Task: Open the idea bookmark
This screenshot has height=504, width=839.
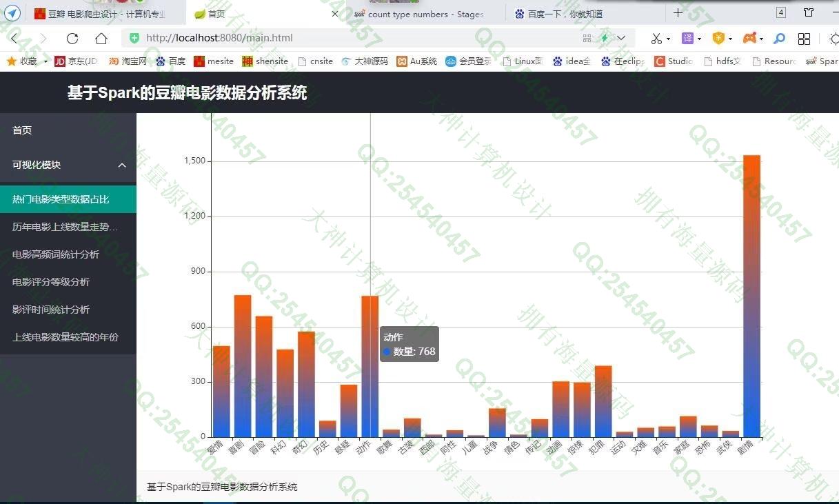Action: [572, 61]
